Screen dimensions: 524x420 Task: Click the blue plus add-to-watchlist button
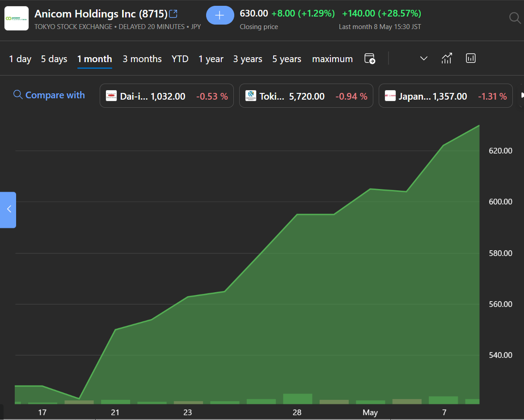[x=220, y=15]
